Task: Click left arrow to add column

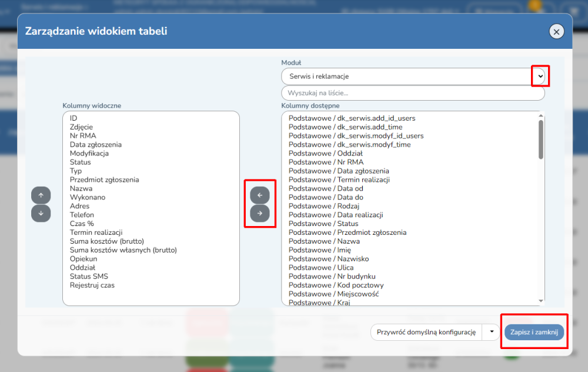Action: click(260, 195)
